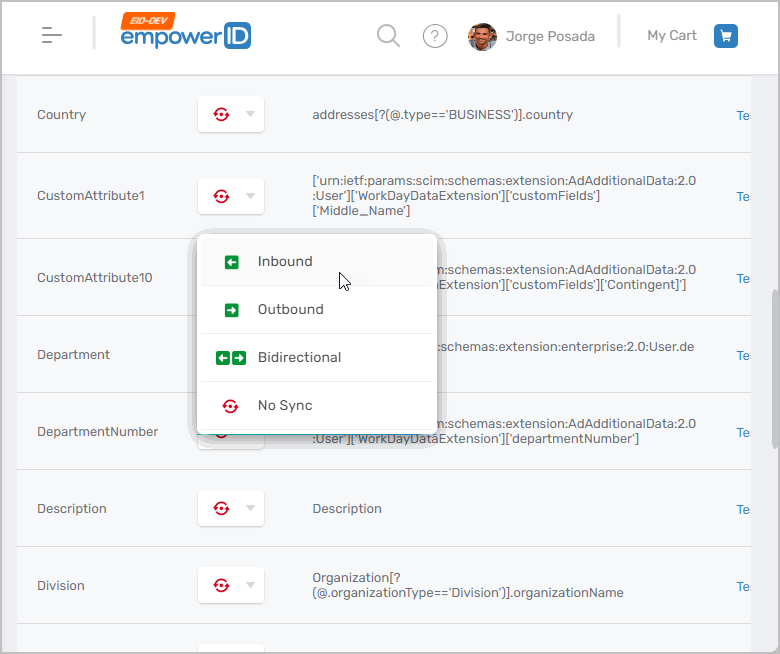This screenshot has width=780, height=654.
Task: Pick the Bidirectional sync option
Action: 299,358
